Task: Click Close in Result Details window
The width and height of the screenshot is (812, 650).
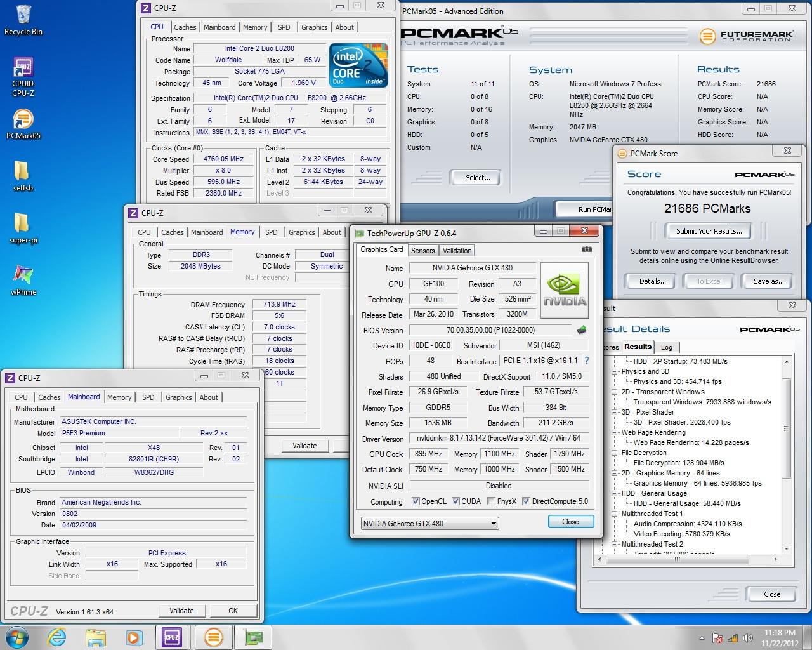Action: coord(772,594)
